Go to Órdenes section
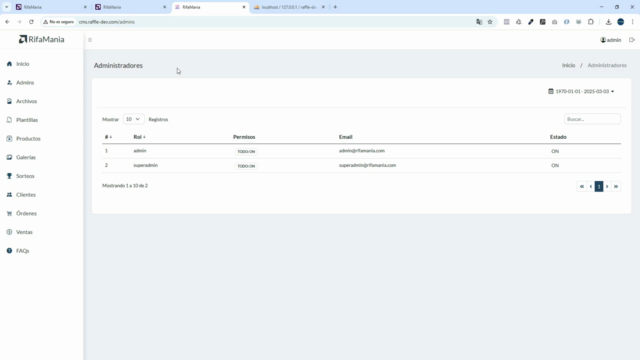This screenshot has width=640, height=360. [x=26, y=213]
